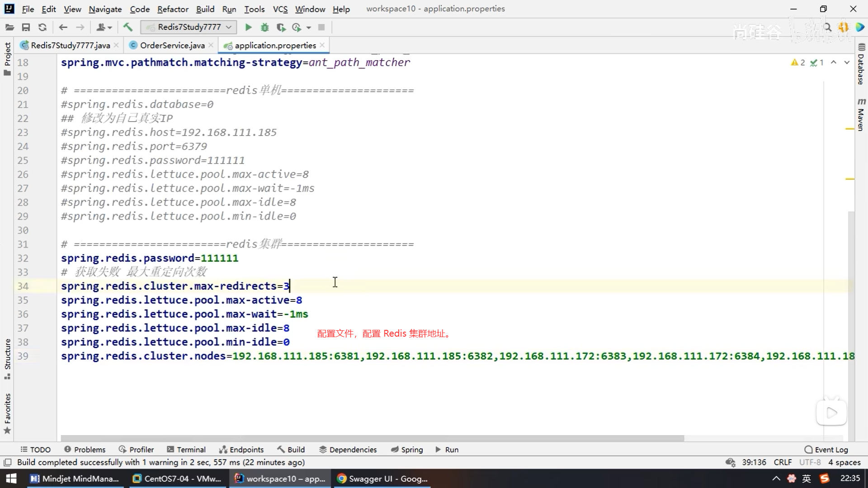Image resolution: width=868 pixels, height=488 pixels.
Task: Click the Save All disk icon
Action: 26,28
